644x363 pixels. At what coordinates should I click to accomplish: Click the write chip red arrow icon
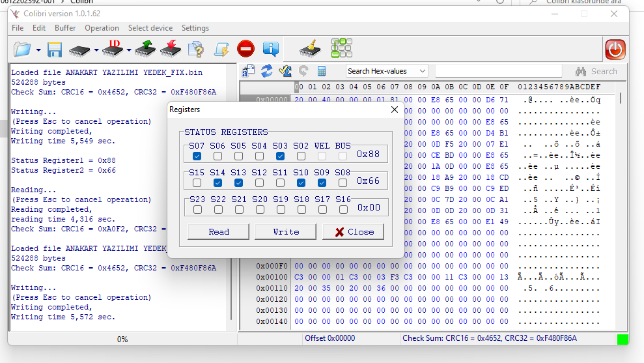click(170, 49)
